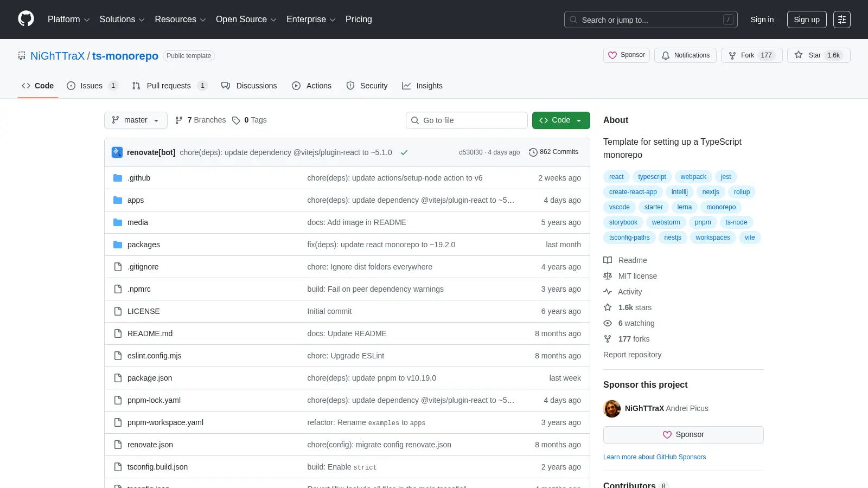Switch to the Pull requests tab

pyautogui.click(x=170, y=86)
